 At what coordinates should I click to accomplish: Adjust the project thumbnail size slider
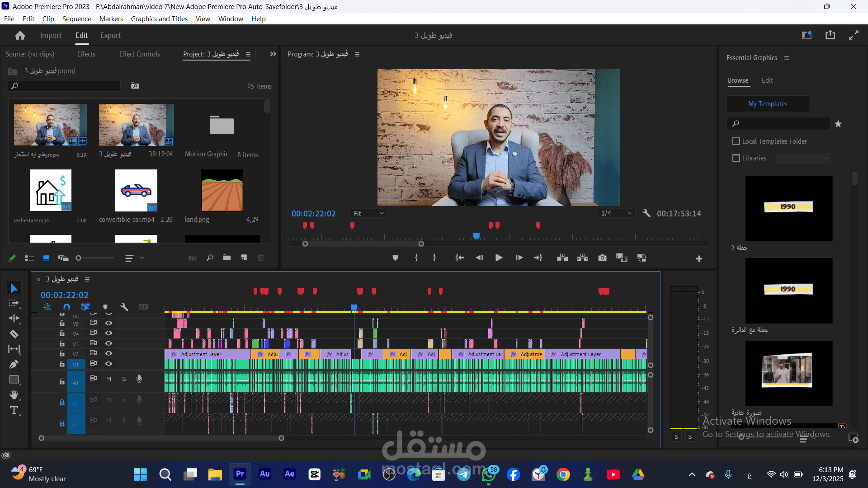tap(79, 258)
